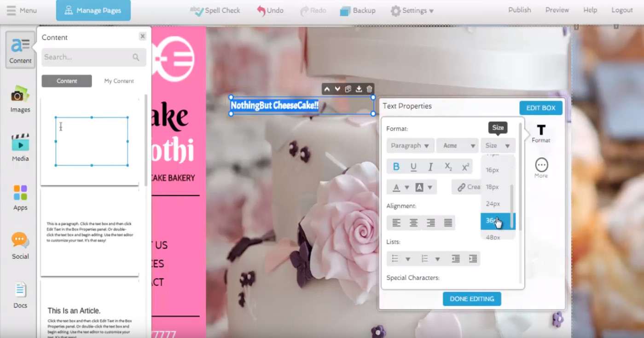Open the Paragraph format dropdown
Screen dimensions: 644x338
(x=410, y=146)
